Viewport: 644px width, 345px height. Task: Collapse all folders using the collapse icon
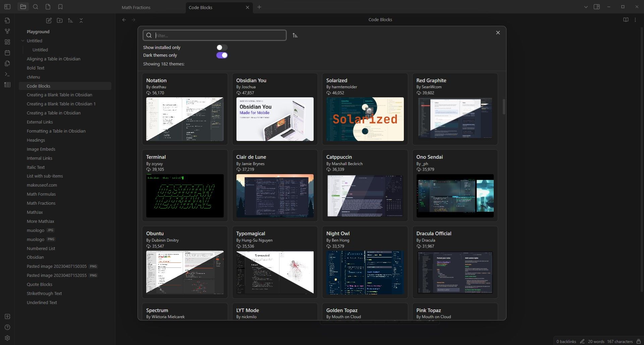click(81, 20)
